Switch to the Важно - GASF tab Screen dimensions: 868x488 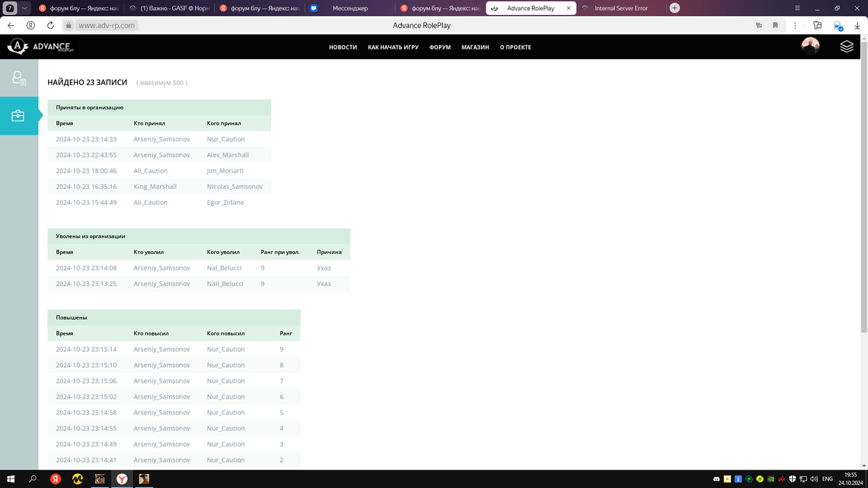pos(170,8)
